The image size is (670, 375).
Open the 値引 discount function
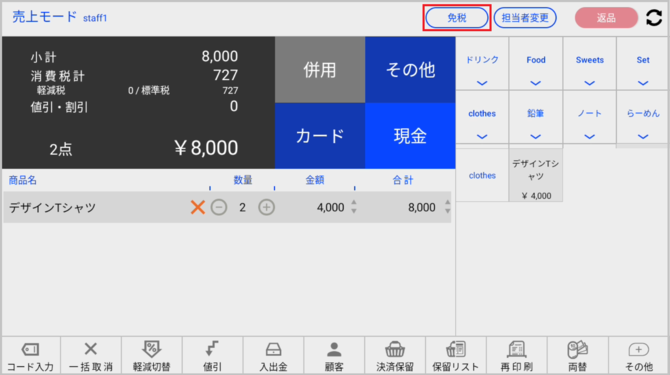212,356
